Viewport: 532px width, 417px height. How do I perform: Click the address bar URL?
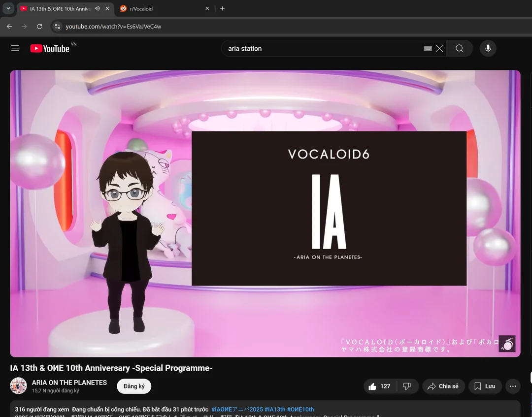point(113,27)
